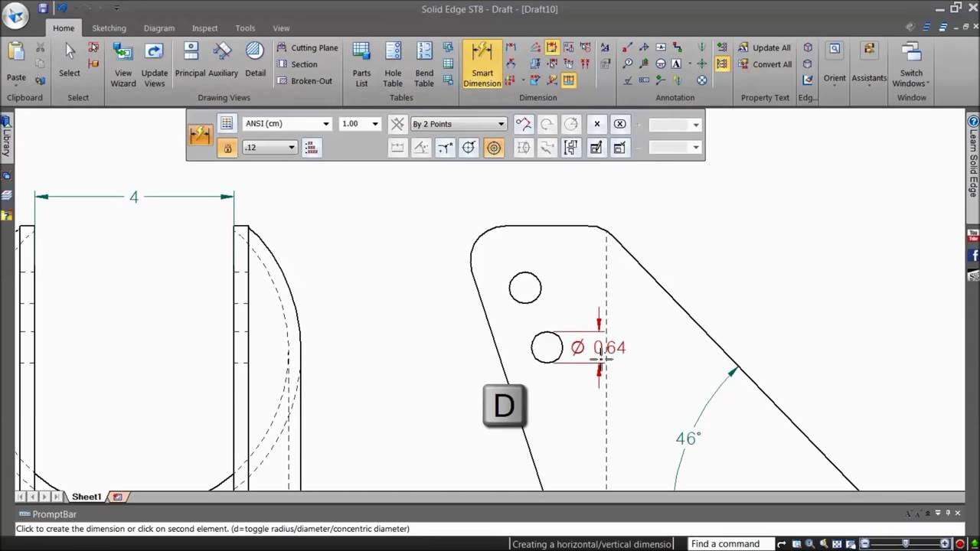Switch to the Tools tab
Image resolution: width=980 pixels, height=551 pixels.
point(245,28)
